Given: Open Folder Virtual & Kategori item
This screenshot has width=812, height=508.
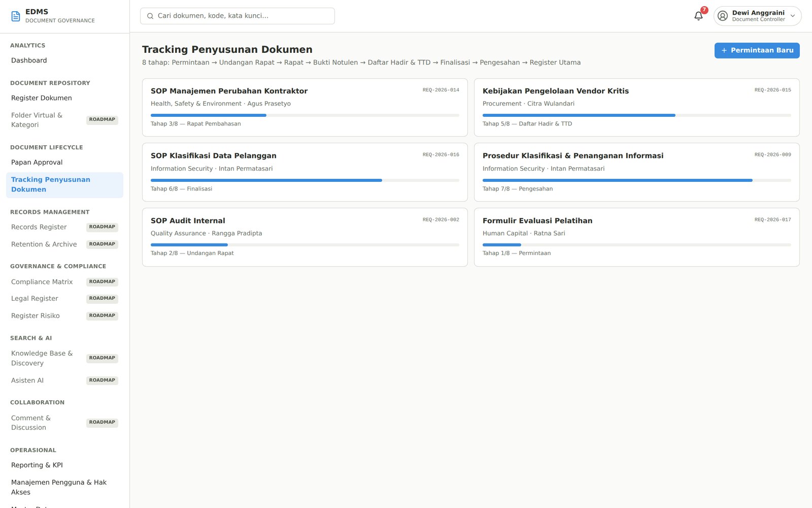Looking at the screenshot, I should (64, 120).
